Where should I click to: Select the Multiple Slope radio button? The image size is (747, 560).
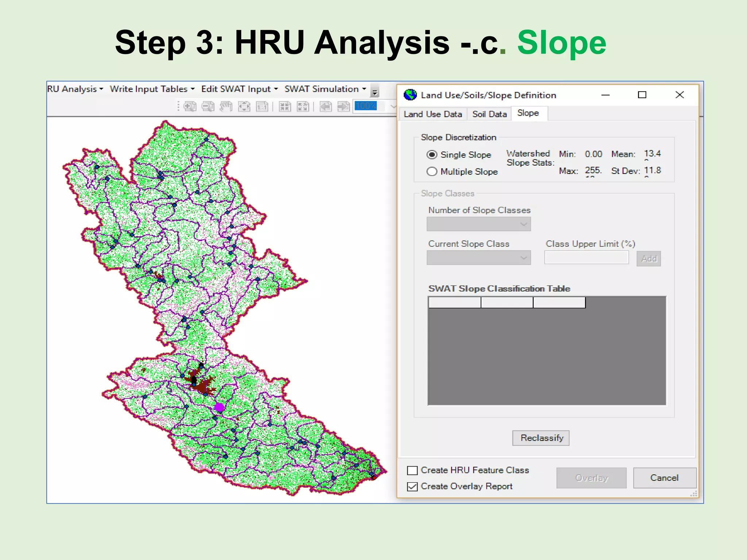[x=432, y=171]
